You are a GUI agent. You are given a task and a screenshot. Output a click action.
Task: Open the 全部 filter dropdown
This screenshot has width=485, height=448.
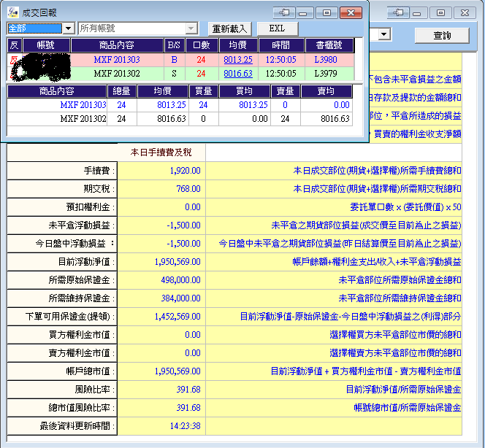point(69,28)
